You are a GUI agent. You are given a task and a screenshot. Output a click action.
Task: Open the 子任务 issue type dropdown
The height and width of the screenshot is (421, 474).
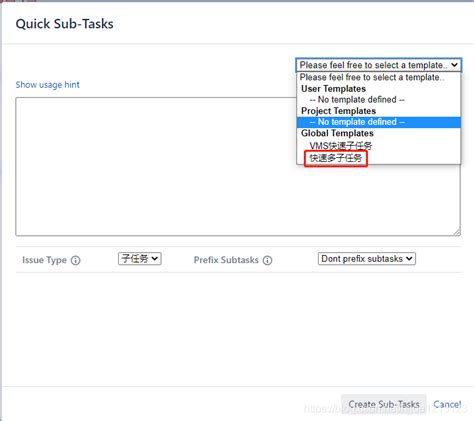point(140,259)
